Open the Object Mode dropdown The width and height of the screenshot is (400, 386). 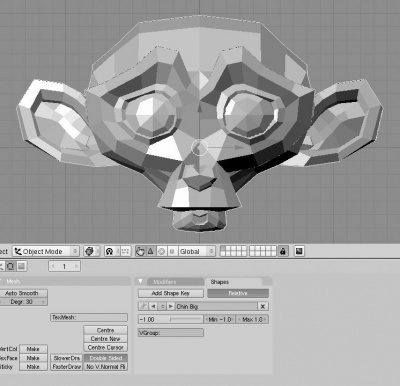point(46,251)
